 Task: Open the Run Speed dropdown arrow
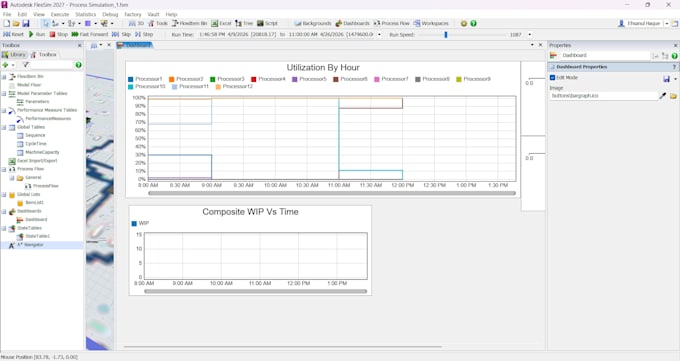(x=530, y=35)
